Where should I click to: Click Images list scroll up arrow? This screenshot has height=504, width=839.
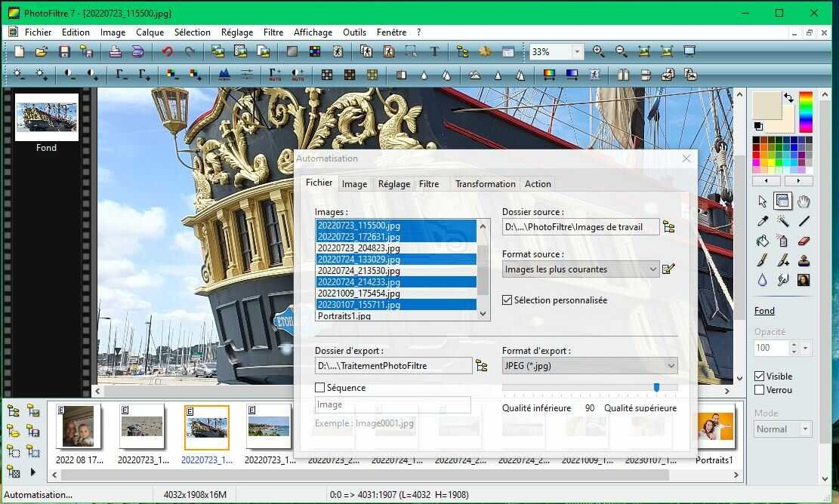point(483,226)
